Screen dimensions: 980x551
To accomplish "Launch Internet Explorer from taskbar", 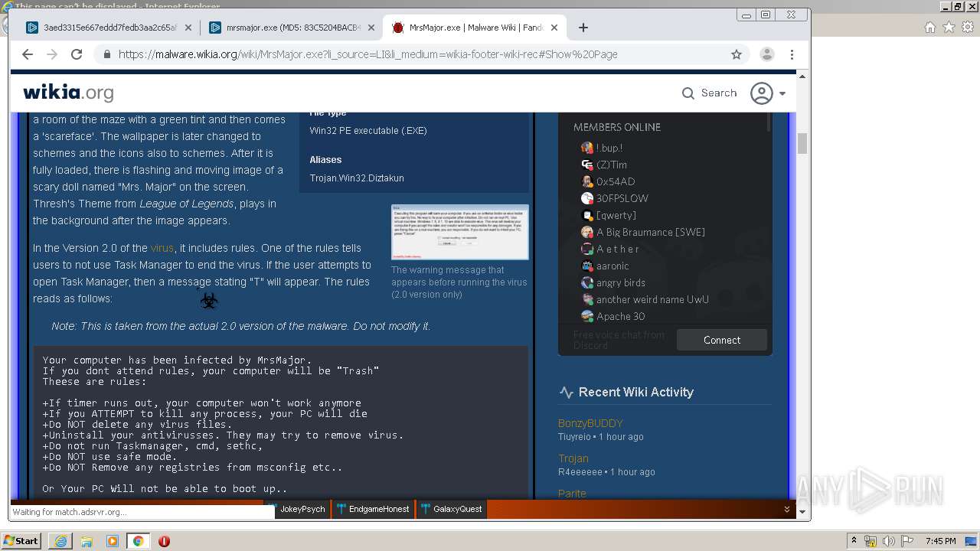I will (60, 541).
